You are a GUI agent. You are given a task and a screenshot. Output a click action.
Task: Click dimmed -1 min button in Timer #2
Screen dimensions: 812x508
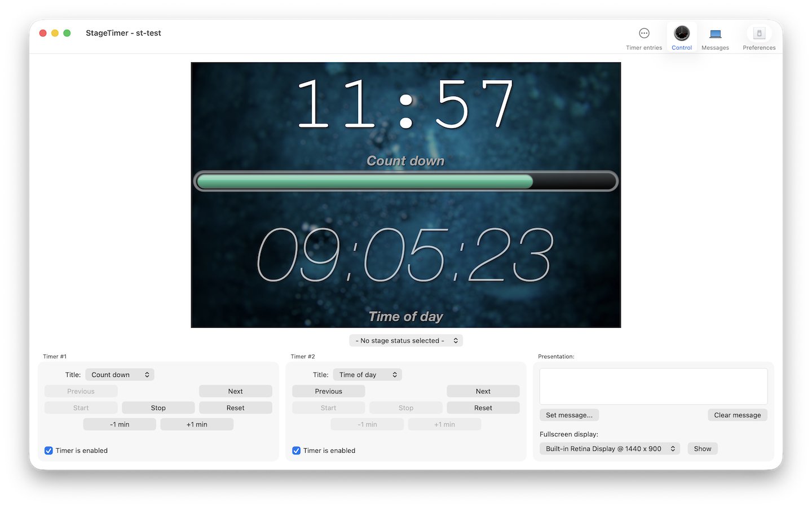tap(367, 424)
